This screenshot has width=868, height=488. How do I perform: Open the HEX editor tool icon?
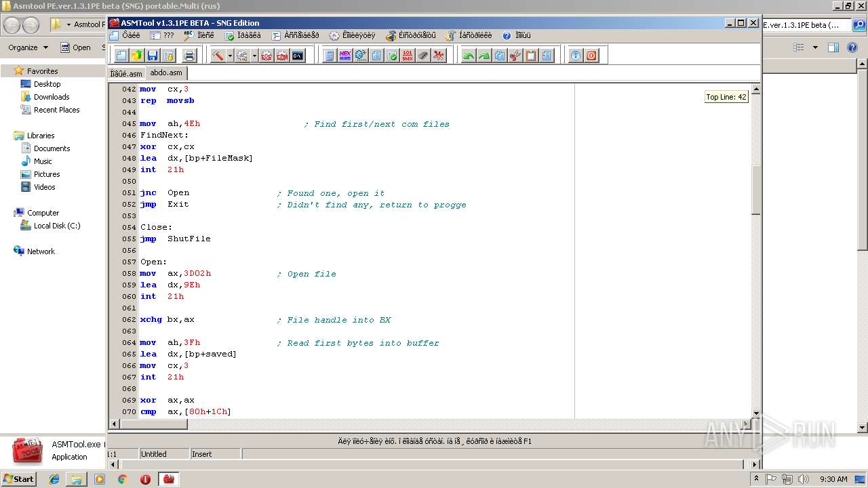tap(345, 56)
